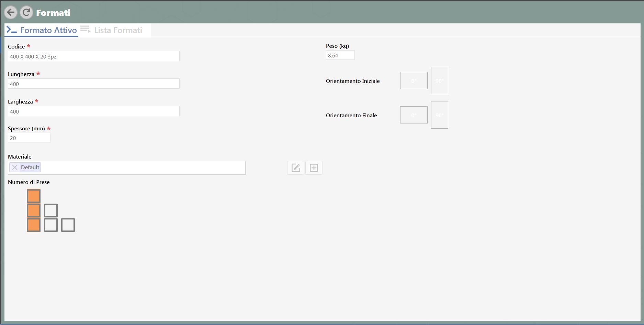644x325 pixels.
Task: Select the second square in the bottom row of Numero di Prese
Action: click(51, 225)
